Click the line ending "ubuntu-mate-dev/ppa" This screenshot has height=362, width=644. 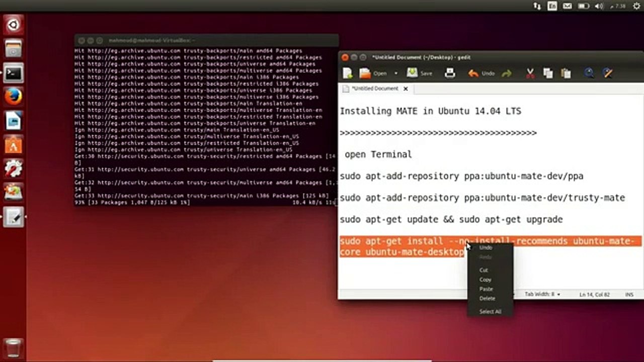461,176
